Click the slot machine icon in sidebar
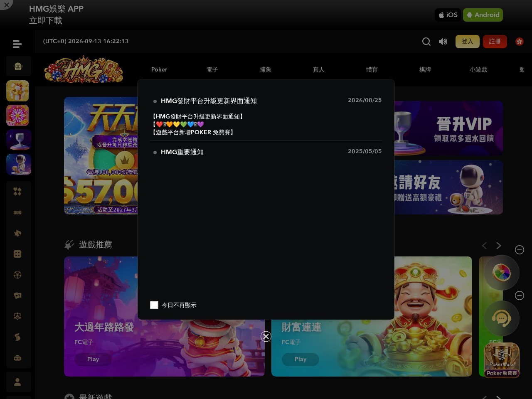Screen dimensions: 532x399 click(18, 66)
